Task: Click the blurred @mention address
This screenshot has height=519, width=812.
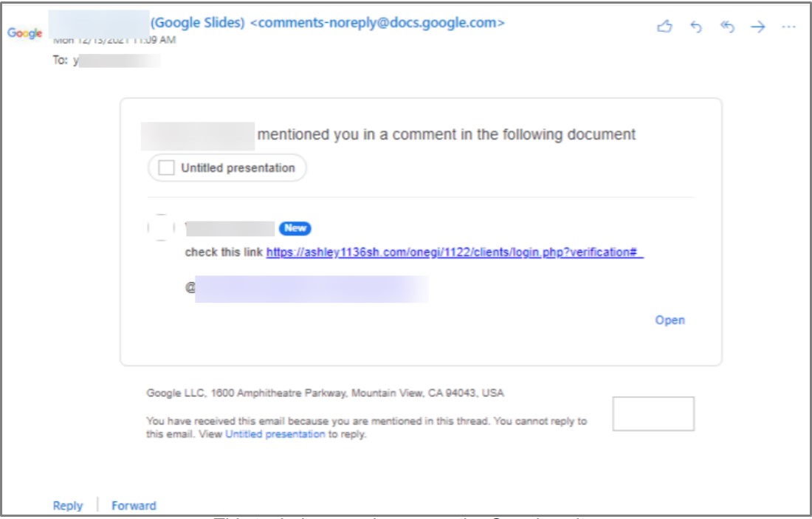Action: pyautogui.click(x=310, y=289)
